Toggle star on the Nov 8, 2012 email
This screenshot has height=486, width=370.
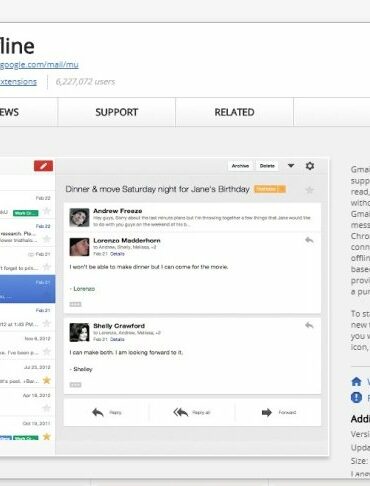(47, 352)
